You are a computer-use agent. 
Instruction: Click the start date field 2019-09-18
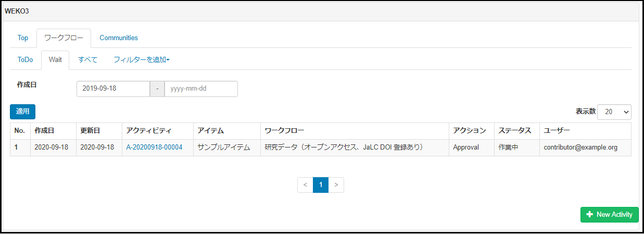tap(113, 89)
